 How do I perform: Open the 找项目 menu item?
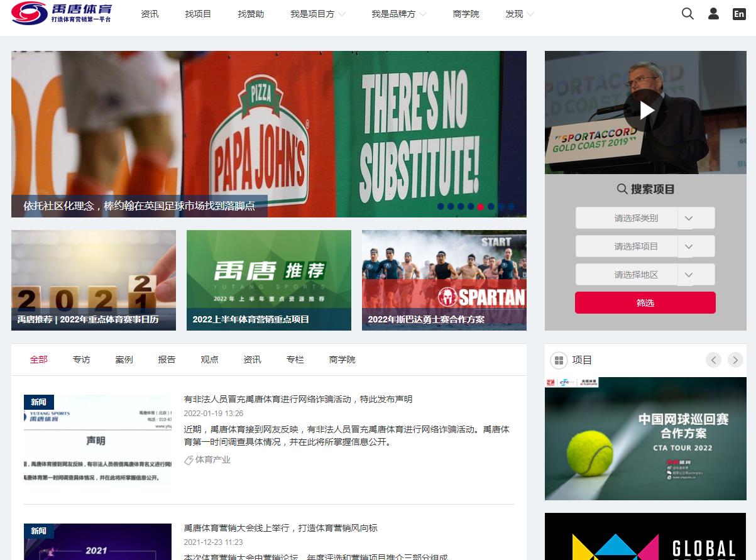point(198,14)
